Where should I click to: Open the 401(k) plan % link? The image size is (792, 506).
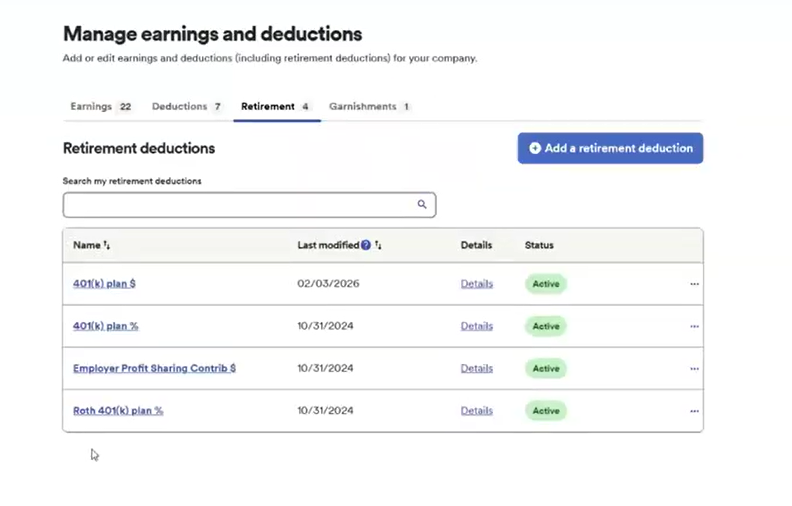click(x=106, y=326)
